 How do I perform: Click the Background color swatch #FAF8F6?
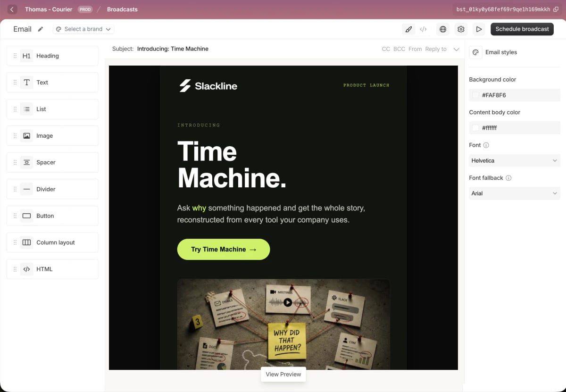475,95
